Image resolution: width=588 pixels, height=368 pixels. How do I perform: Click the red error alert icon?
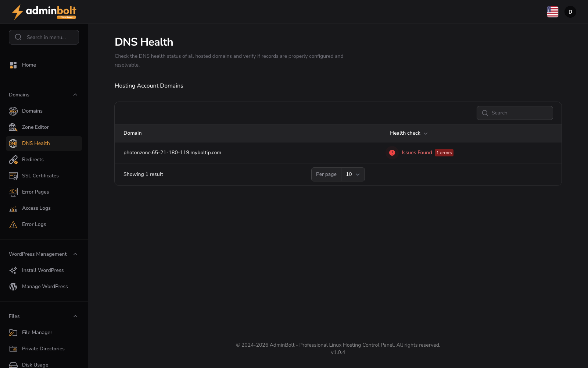392,153
